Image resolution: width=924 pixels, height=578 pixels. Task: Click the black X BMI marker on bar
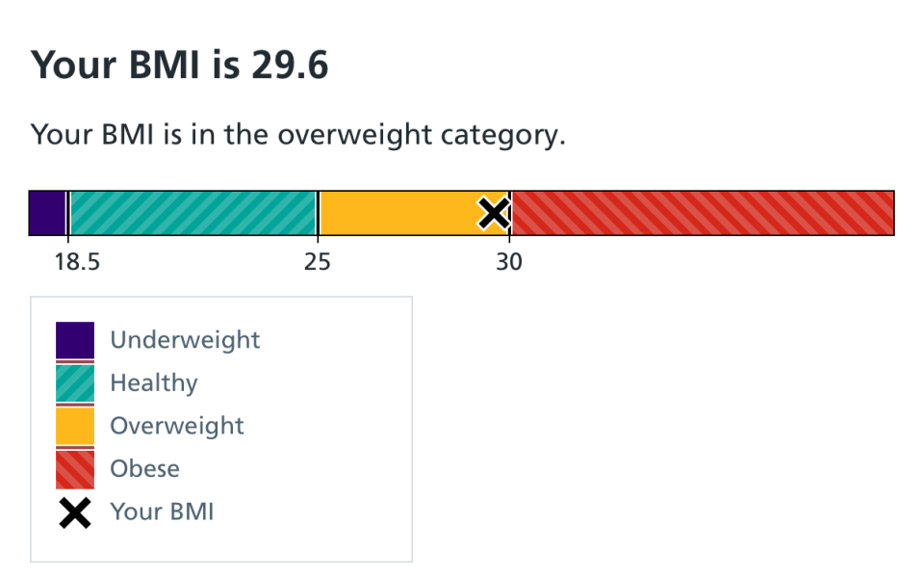click(494, 213)
